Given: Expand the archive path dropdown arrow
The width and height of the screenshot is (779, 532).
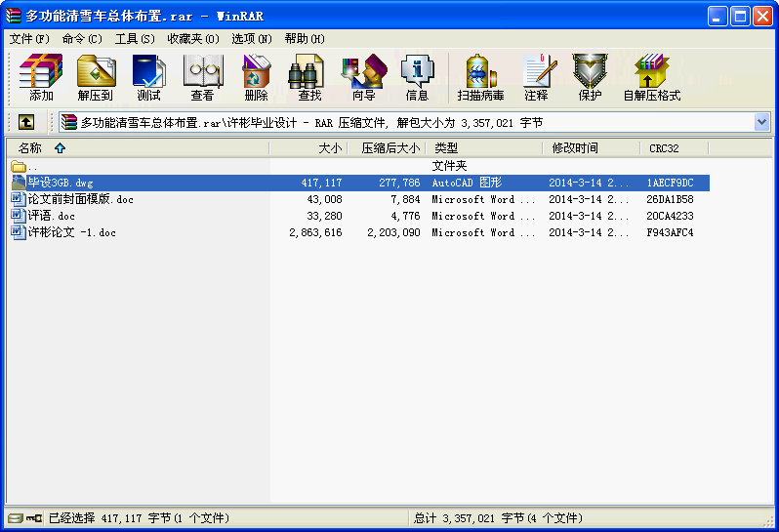Looking at the screenshot, I should point(761,122).
